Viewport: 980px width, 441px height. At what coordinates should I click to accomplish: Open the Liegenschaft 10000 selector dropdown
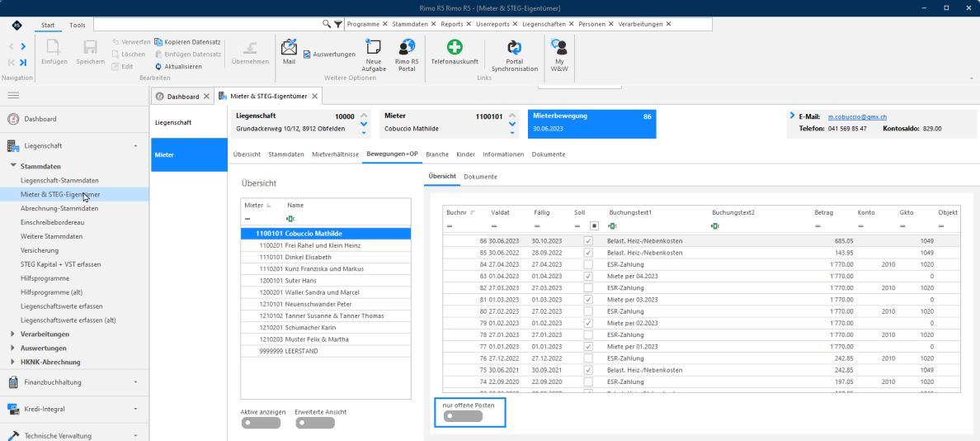[364, 131]
